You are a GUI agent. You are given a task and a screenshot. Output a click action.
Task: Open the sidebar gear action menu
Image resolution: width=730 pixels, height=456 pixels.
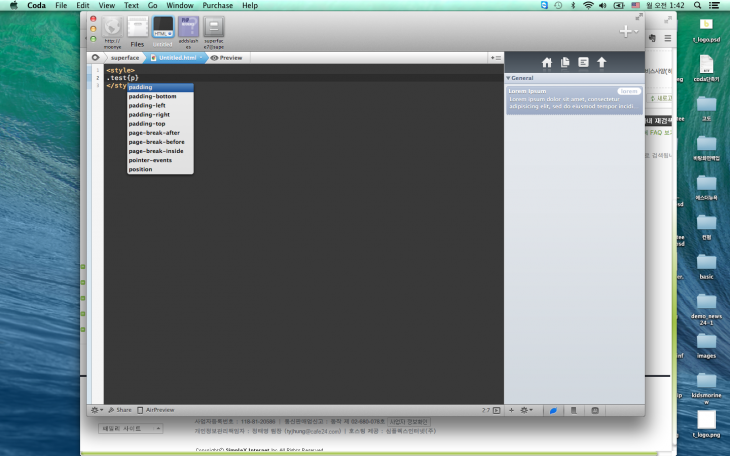(x=526, y=410)
